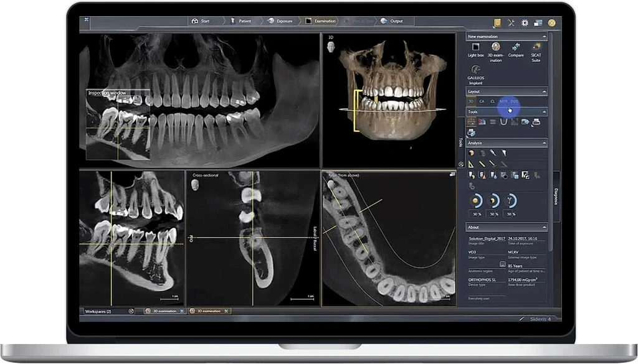Open the Light box tool
638x364 pixels.
[475, 47]
